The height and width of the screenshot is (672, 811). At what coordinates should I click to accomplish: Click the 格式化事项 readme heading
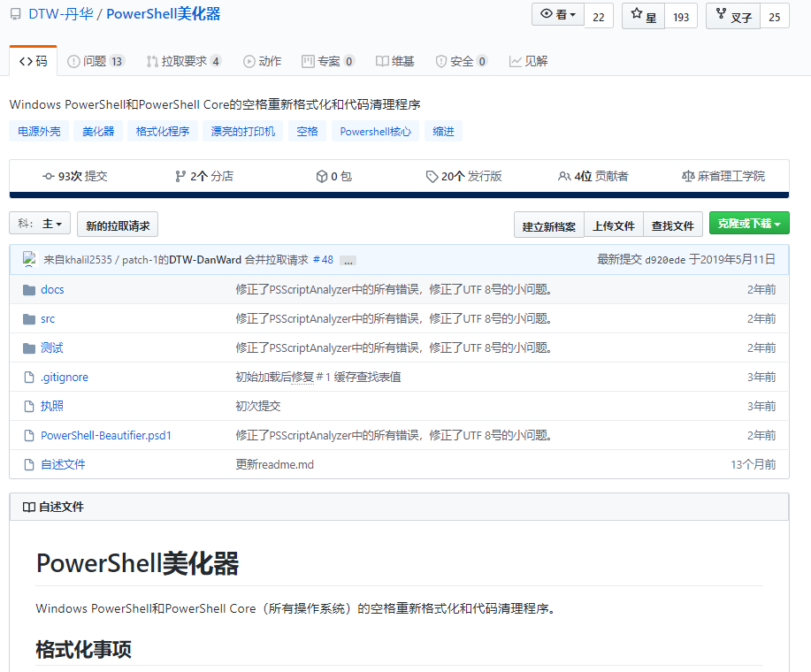(83, 649)
